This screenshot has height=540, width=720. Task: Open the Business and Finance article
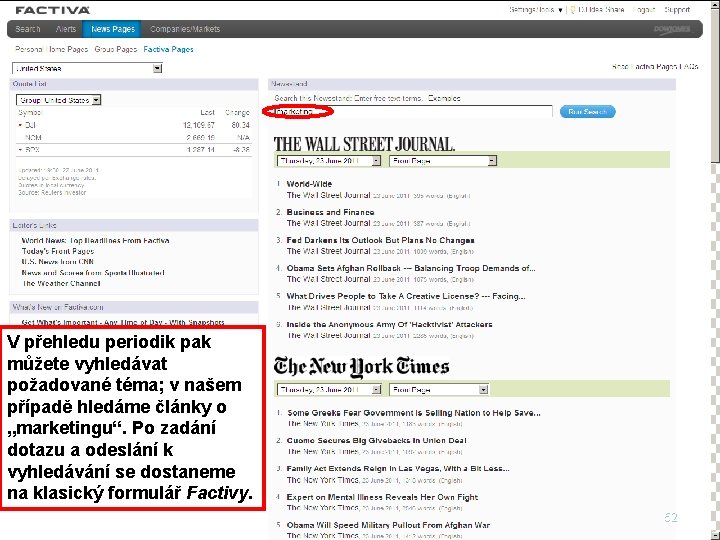tap(330, 212)
